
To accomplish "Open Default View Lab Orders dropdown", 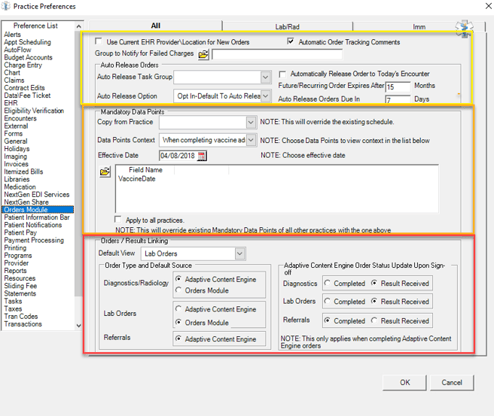I will 240,254.
